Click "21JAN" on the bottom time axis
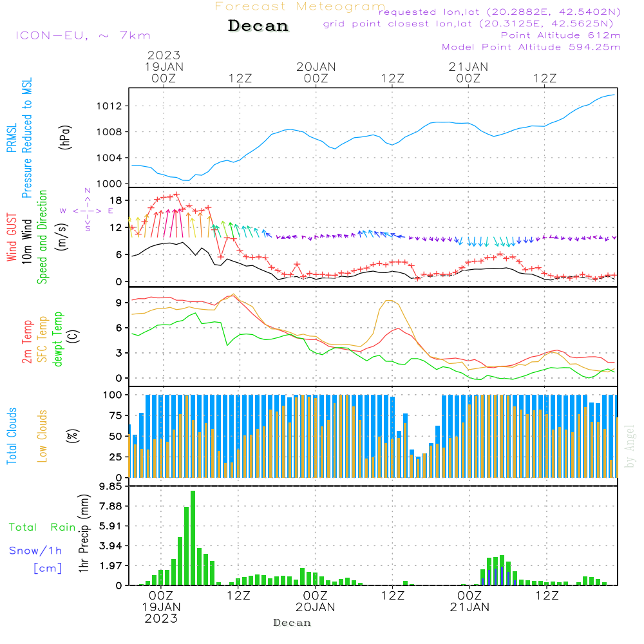 (469, 607)
